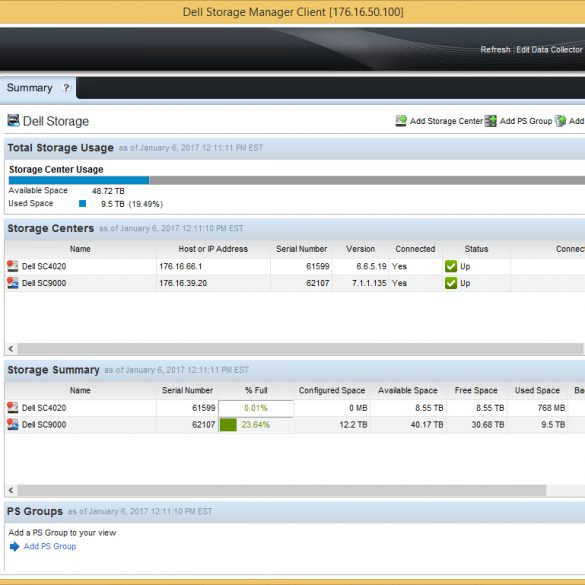Sort Storage Centers by Serial Number header

301,249
